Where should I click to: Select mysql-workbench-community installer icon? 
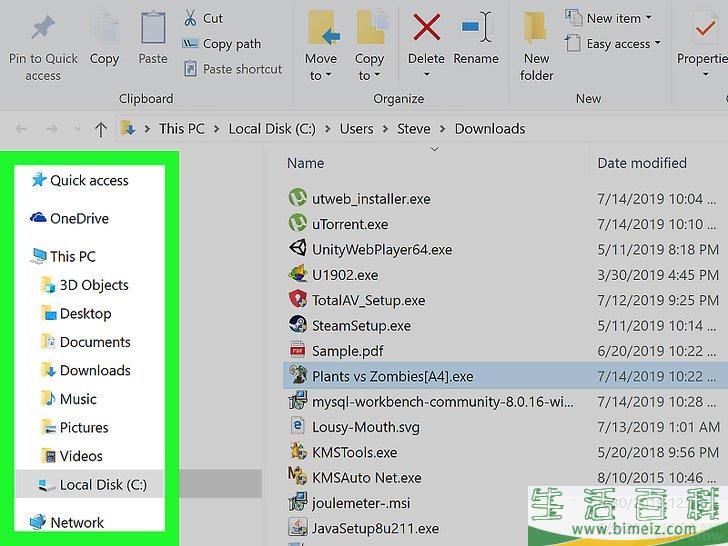[297, 401]
